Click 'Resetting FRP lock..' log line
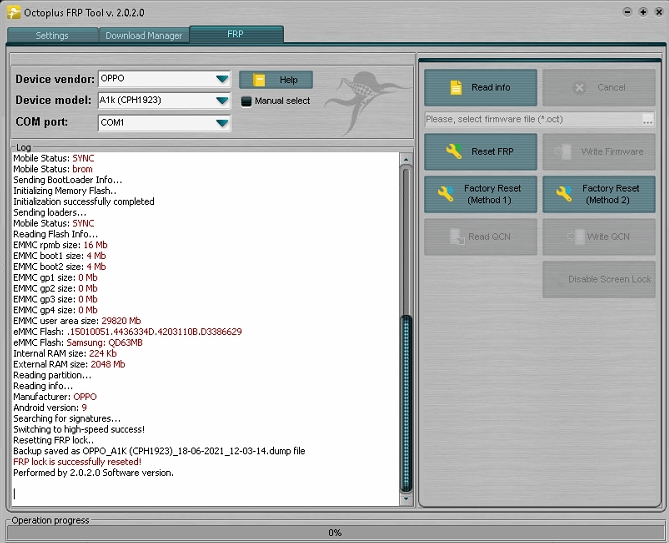This screenshot has width=669, height=543. [x=53, y=440]
